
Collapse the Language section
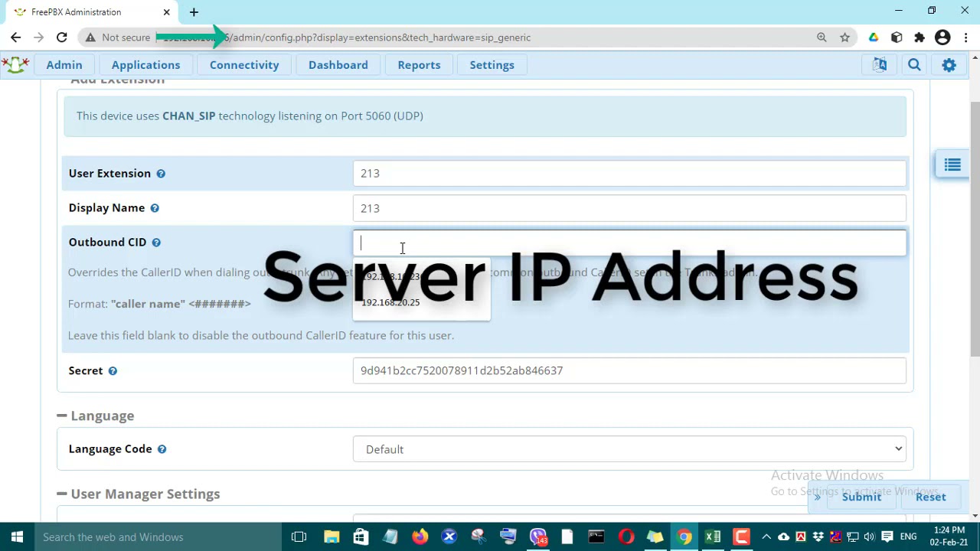[x=61, y=416]
